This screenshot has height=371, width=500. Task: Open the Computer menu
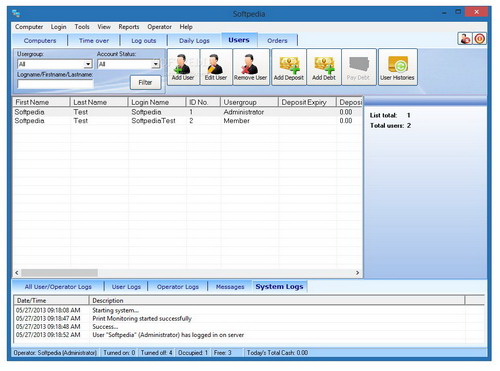29,27
